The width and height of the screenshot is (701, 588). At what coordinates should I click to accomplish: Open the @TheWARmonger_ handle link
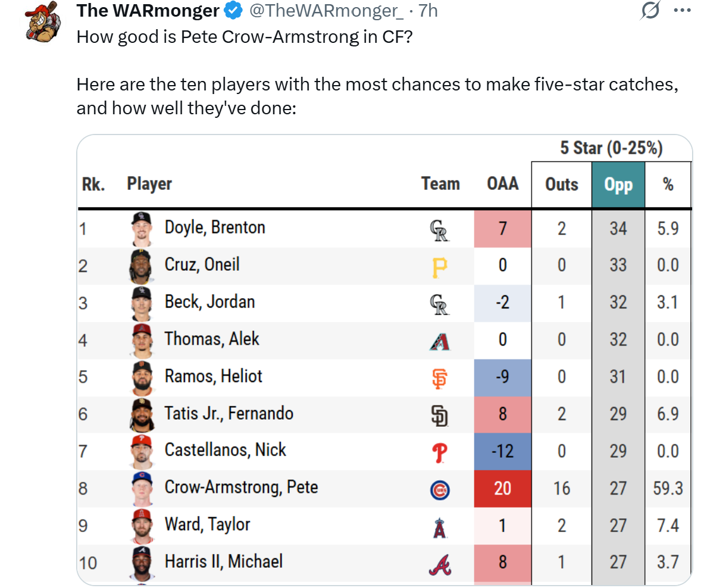coord(328,10)
